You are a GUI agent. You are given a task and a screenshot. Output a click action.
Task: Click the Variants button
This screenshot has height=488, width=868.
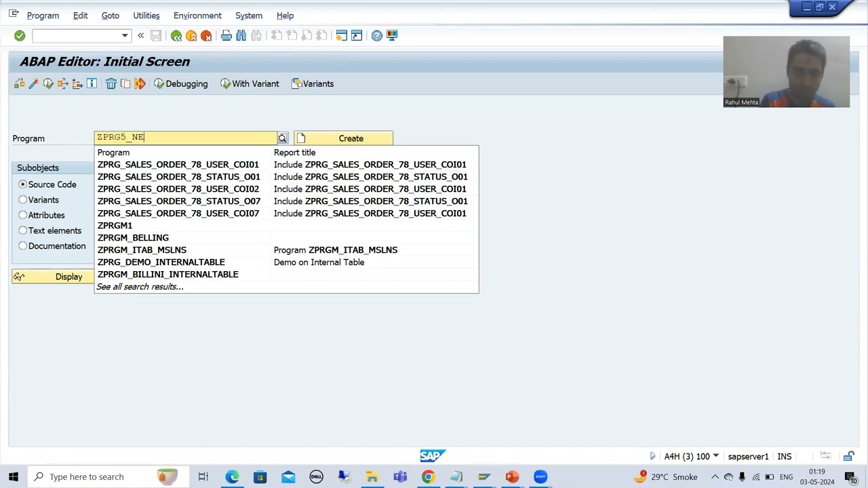coord(313,83)
